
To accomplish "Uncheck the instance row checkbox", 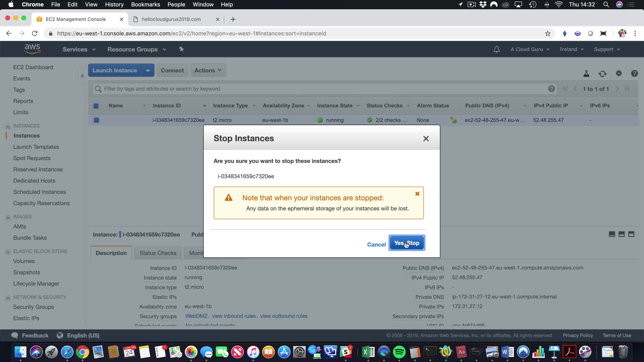I will (x=96, y=120).
